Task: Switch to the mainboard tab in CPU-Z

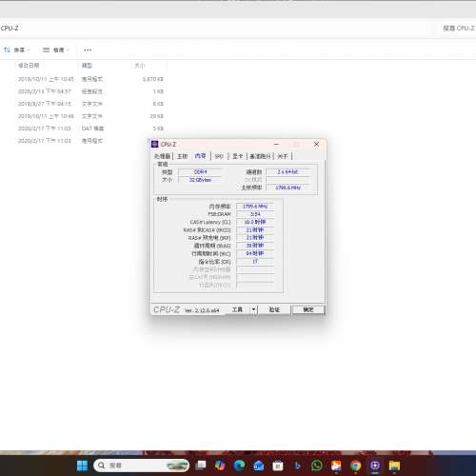Action: (183, 156)
